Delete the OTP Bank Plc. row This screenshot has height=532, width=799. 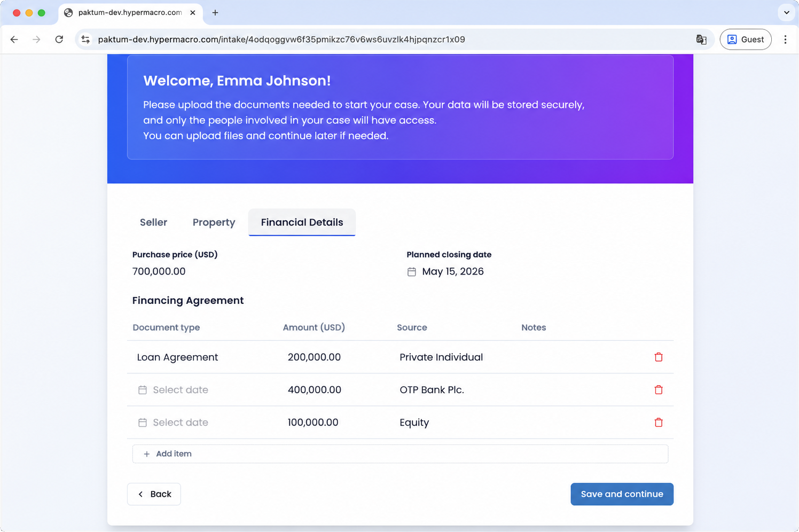[659, 390]
